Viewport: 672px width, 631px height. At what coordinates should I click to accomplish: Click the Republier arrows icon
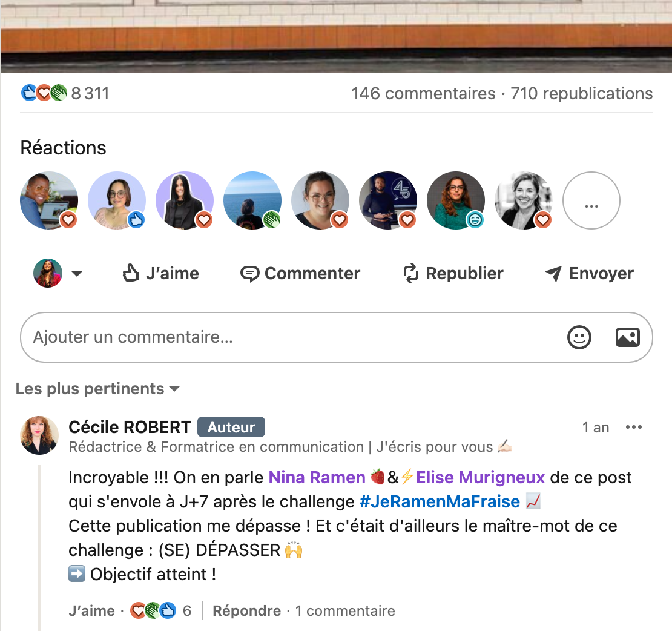tap(410, 273)
